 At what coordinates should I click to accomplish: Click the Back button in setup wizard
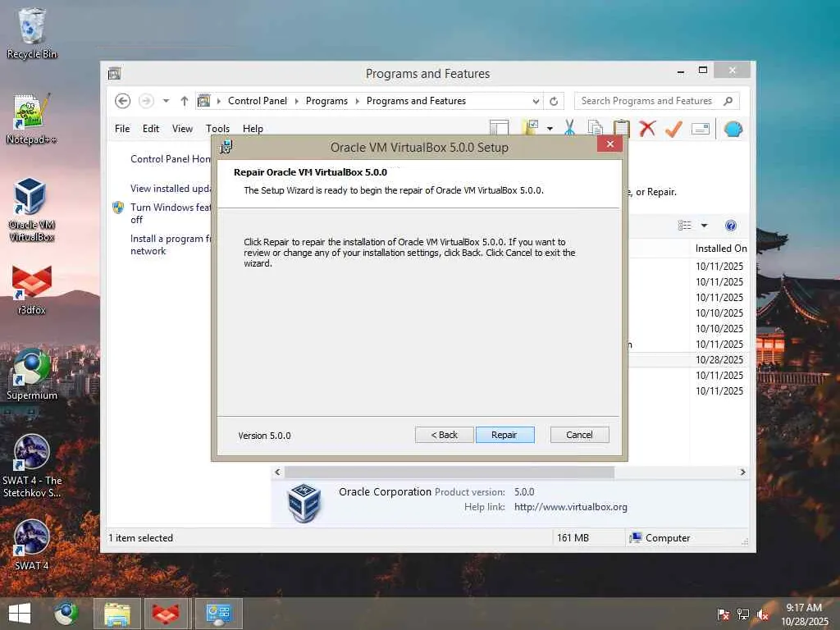pyautogui.click(x=444, y=435)
